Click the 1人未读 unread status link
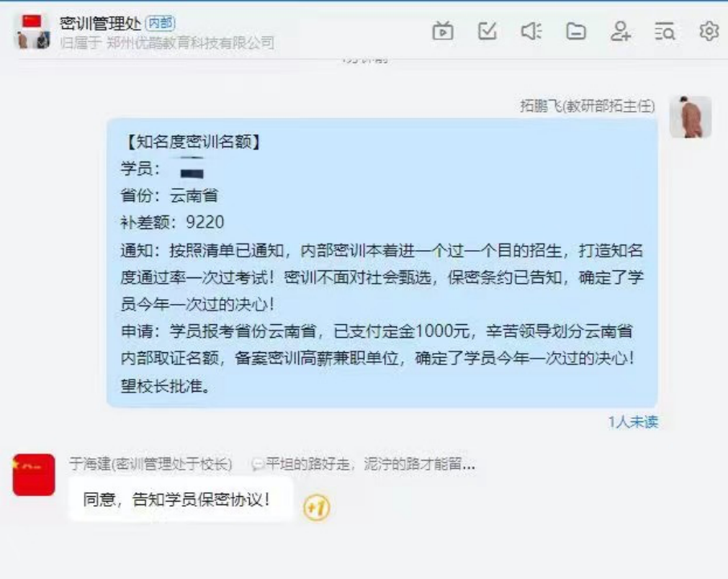 tap(633, 422)
